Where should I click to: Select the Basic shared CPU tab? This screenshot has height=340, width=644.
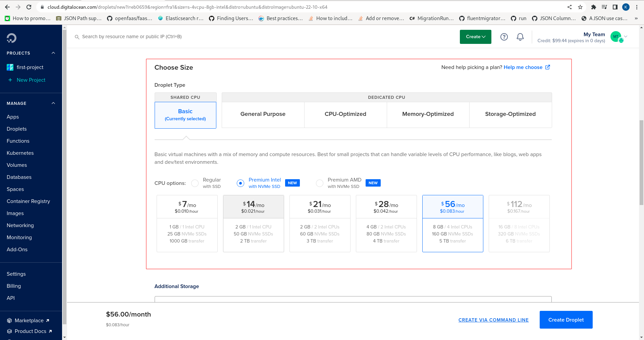pyautogui.click(x=185, y=115)
